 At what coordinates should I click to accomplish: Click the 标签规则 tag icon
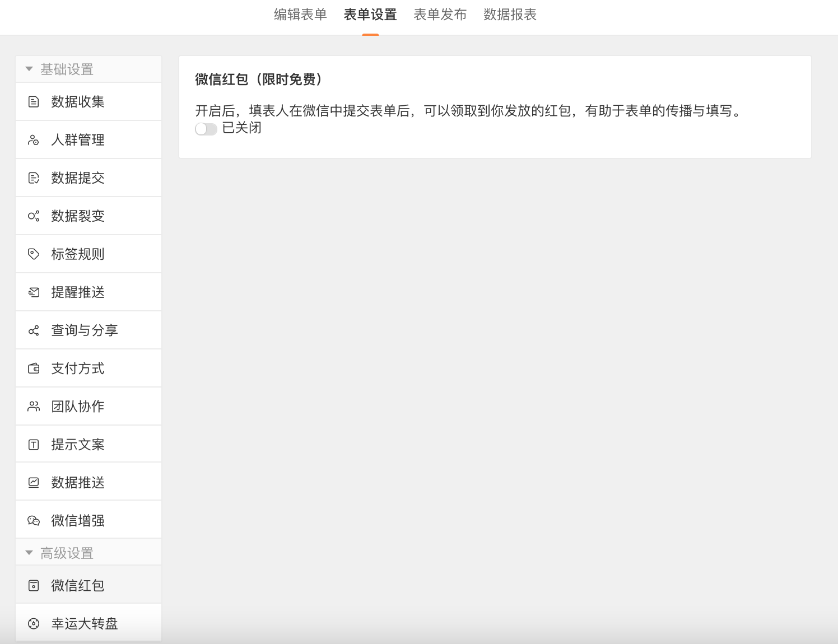pos(34,254)
